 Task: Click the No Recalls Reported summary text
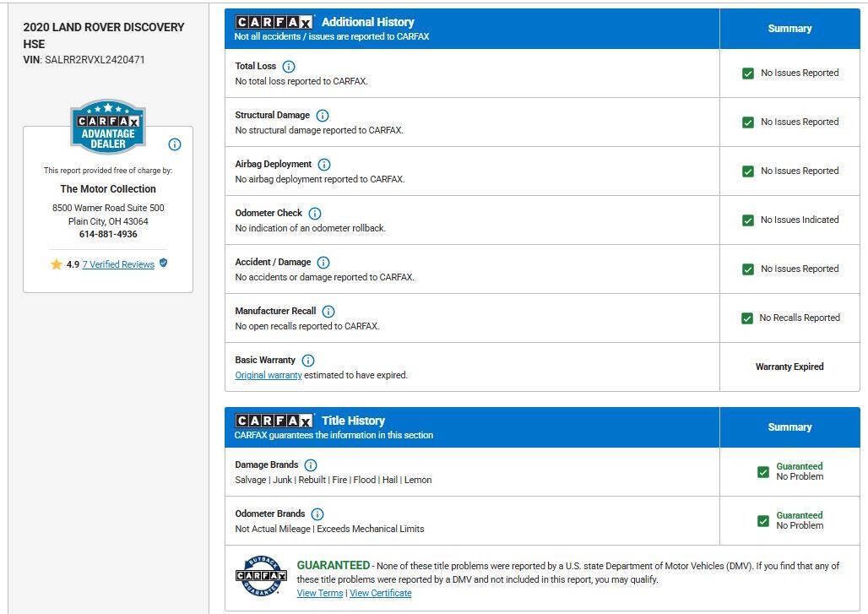click(800, 318)
